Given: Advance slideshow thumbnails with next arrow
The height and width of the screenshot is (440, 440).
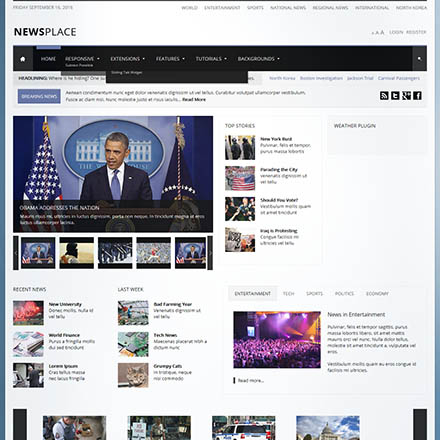Looking at the screenshot, I should pos(210,253).
